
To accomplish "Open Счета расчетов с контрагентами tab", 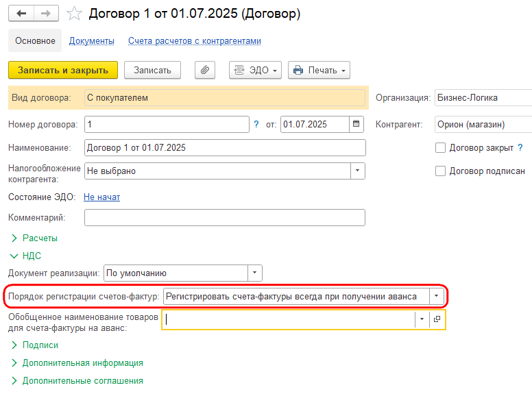I will (195, 40).
